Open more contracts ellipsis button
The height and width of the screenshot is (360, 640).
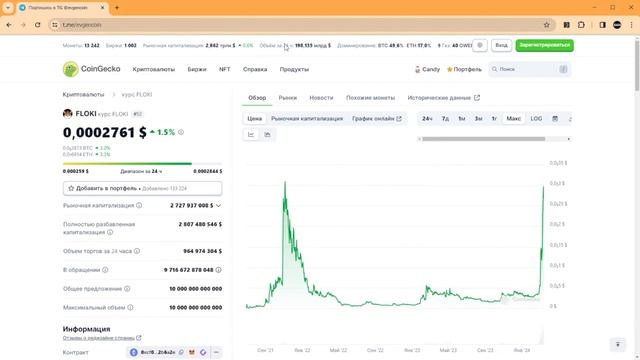point(216,352)
